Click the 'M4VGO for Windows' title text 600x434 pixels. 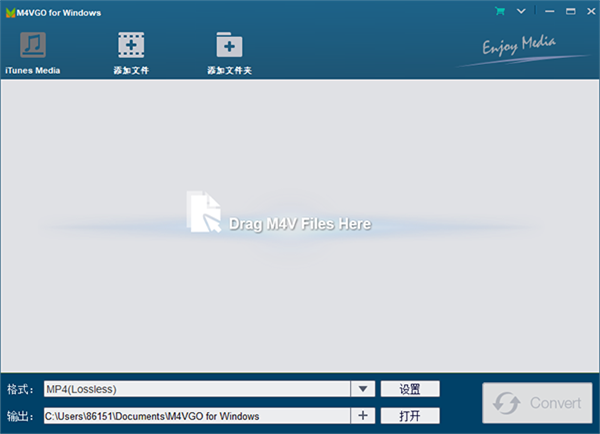coord(59,11)
